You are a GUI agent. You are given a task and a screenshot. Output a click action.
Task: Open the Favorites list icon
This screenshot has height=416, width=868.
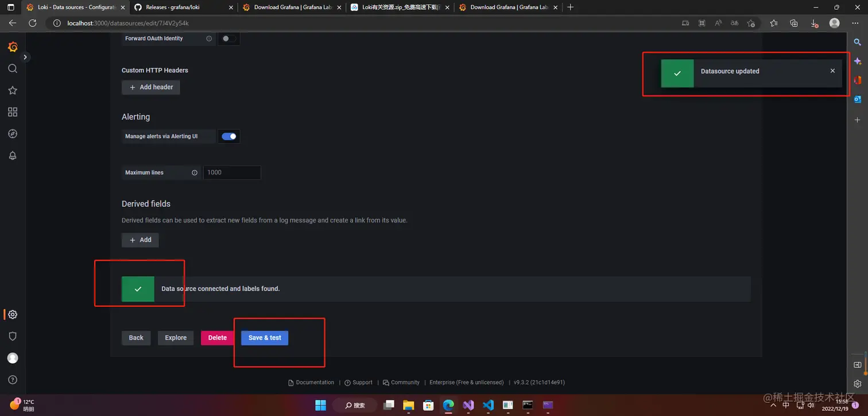click(x=774, y=23)
